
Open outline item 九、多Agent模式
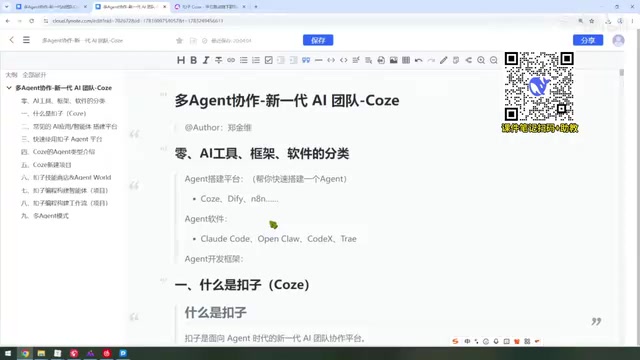pyautogui.click(x=44, y=216)
